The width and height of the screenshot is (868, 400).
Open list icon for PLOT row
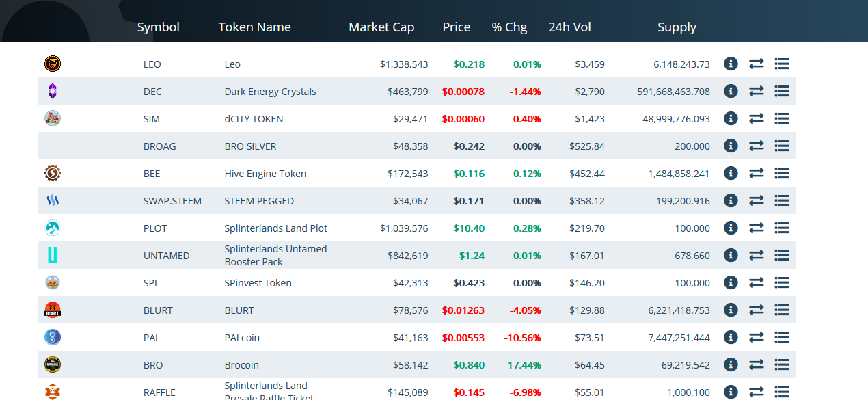pos(782,228)
